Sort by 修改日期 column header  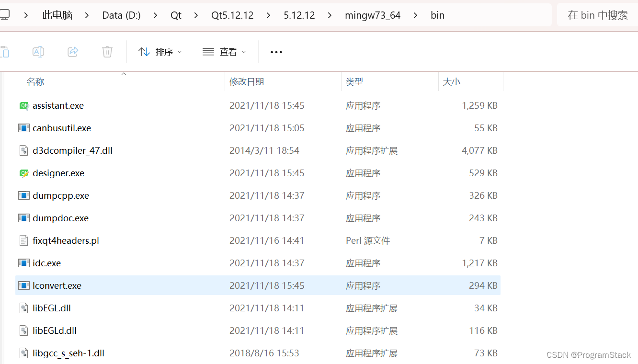[247, 82]
